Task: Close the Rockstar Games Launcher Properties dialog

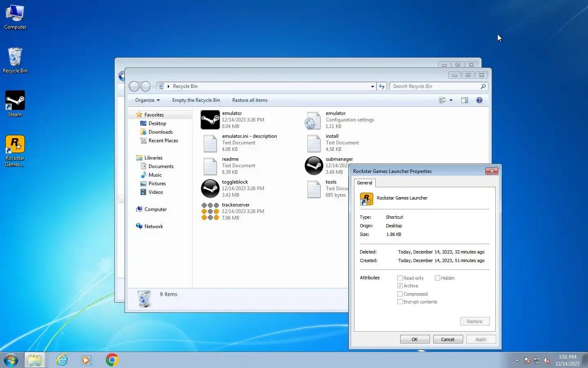Action: pos(492,171)
